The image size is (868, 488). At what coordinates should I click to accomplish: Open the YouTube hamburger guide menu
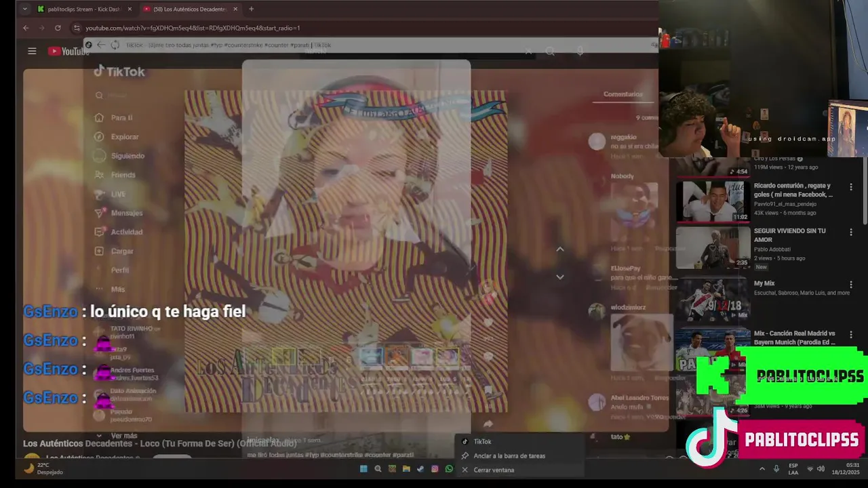pyautogui.click(x=32, y=51)
